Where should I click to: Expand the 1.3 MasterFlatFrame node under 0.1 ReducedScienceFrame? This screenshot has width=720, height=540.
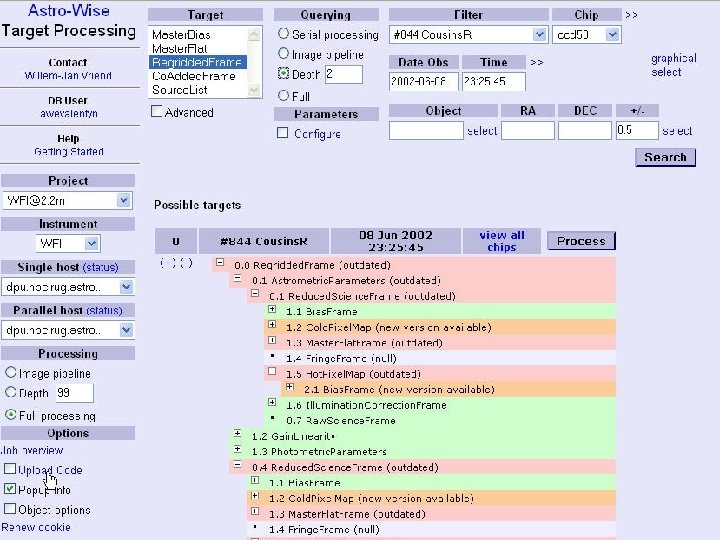272,340
